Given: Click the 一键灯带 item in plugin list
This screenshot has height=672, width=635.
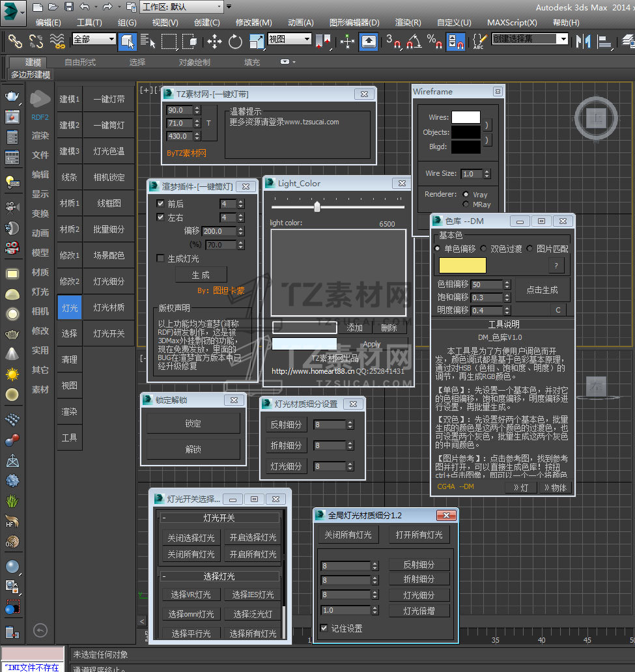Looking at the screenshot, I should pos(109,100).
